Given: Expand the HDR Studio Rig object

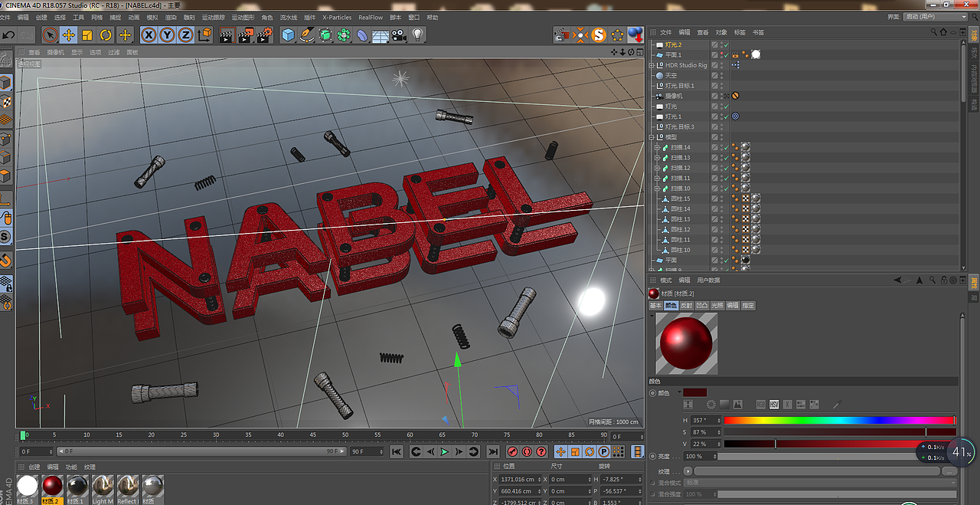Looking at the screenshot, I should point(652,65).
